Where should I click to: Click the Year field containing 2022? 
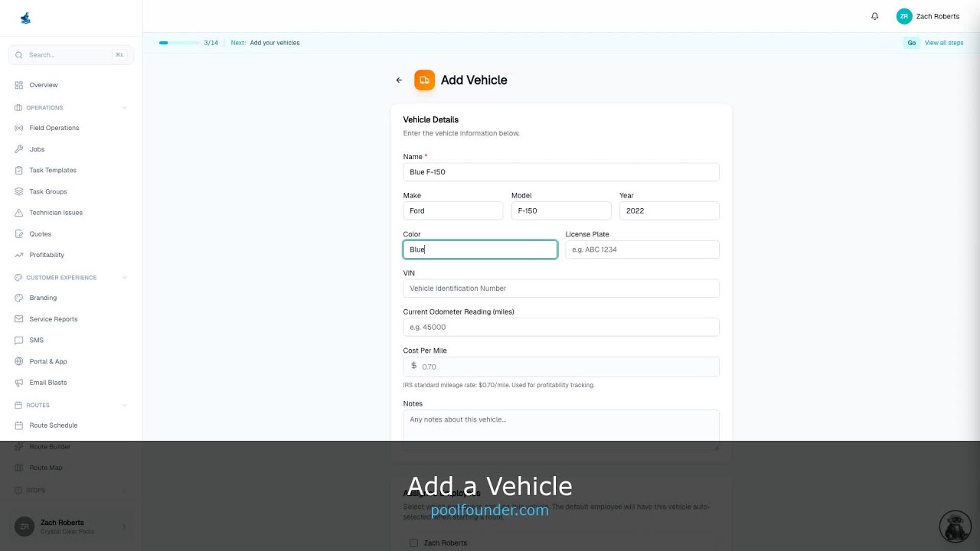coord(669,210)
